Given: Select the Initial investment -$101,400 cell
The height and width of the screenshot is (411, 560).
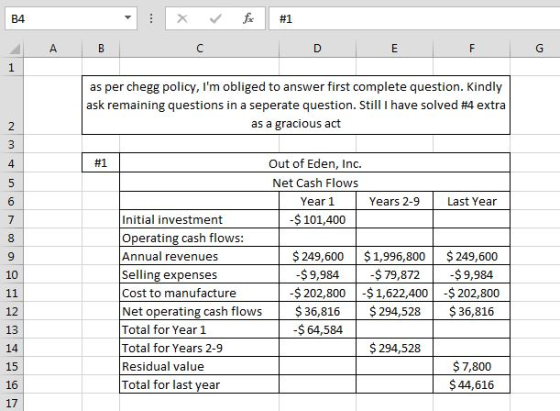Looking at the screenshot, I should coord(318,219).
